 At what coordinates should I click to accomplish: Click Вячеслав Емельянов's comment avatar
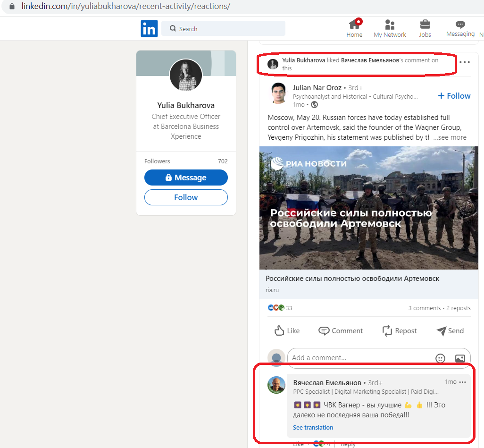[x=276, y=385]
